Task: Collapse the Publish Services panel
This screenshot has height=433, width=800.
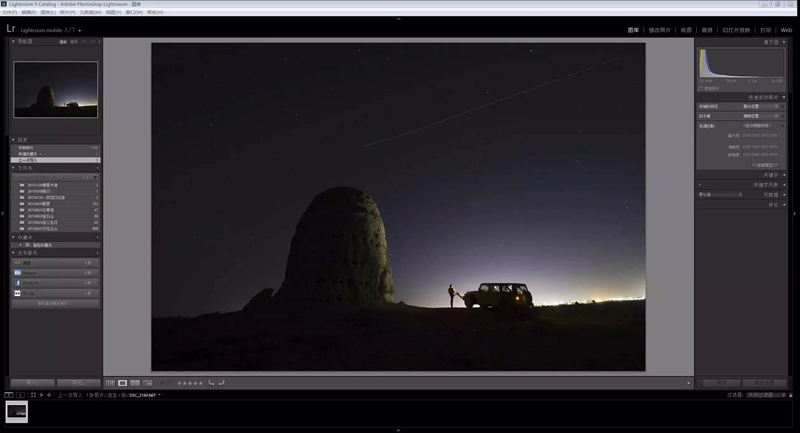Action: tap(13, 253)
